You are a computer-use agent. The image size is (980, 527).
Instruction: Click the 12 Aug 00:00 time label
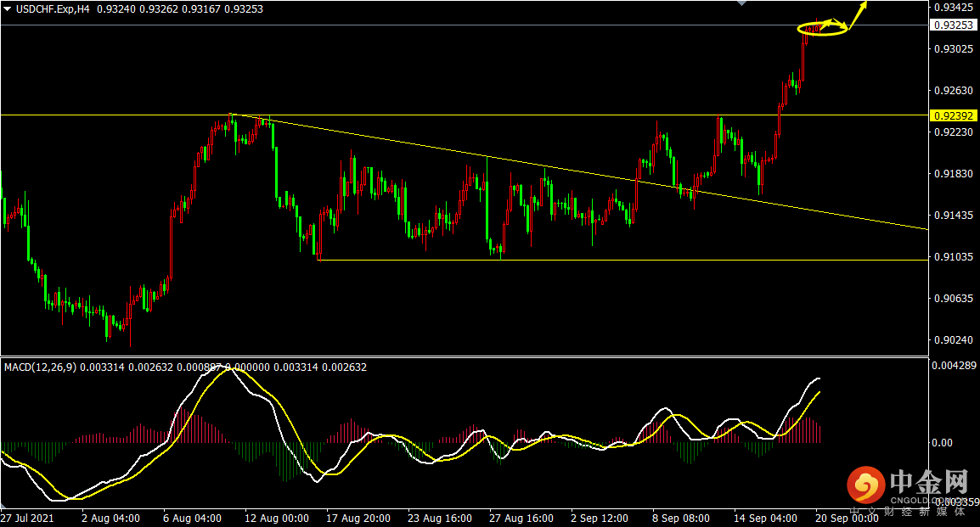[276, 519]
